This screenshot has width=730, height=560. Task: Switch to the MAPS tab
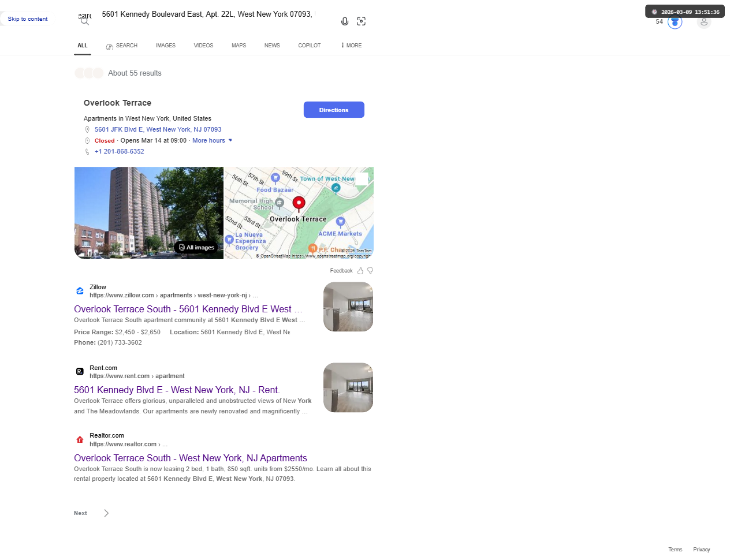[x=239, y=46]
